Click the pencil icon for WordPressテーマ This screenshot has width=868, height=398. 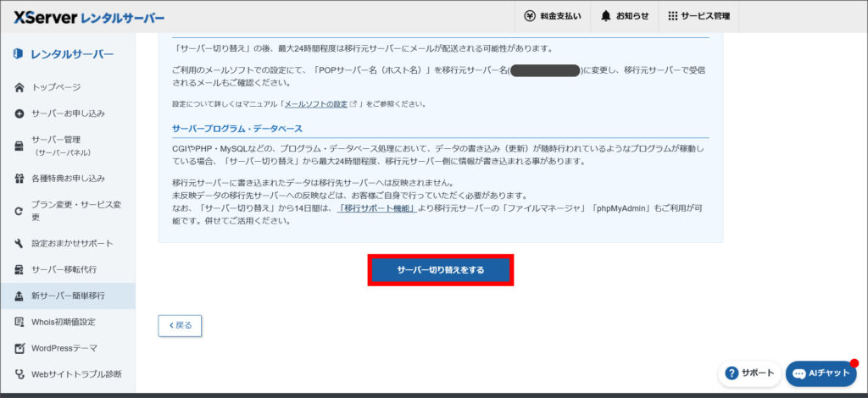19,348
